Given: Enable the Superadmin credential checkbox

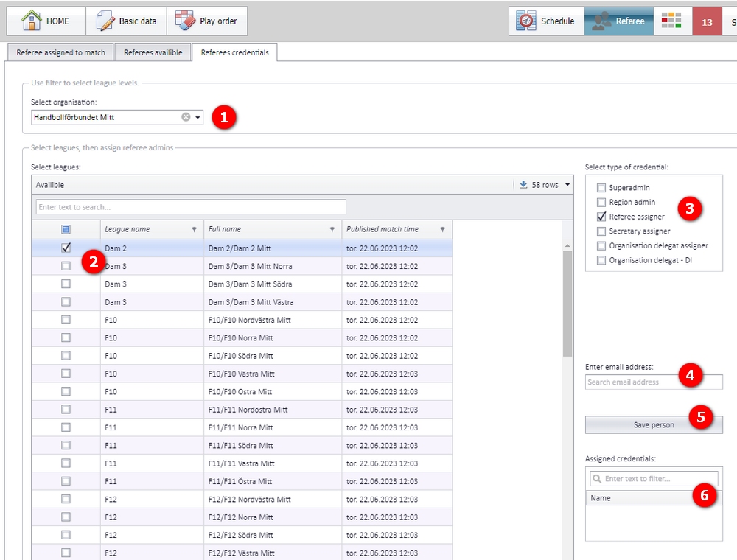Looking at the screenshot, I should point(601,188).
